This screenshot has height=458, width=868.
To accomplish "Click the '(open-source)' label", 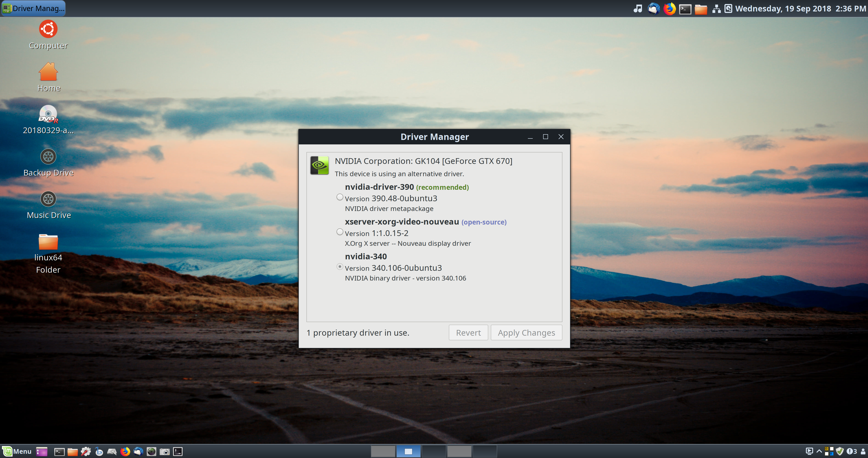I will pos(484,222).
